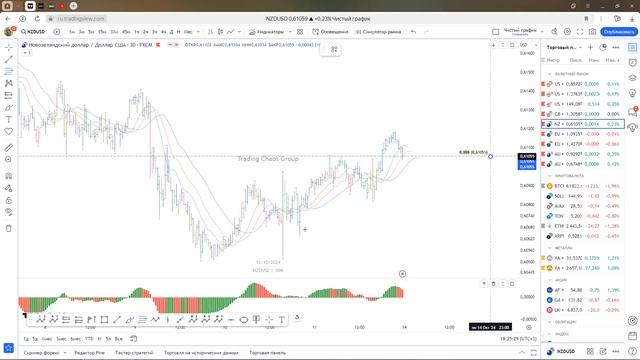Screen dimensions: 640x360
Task: Expand the chart type dropdown arrow
Action: tap(240, 31)
